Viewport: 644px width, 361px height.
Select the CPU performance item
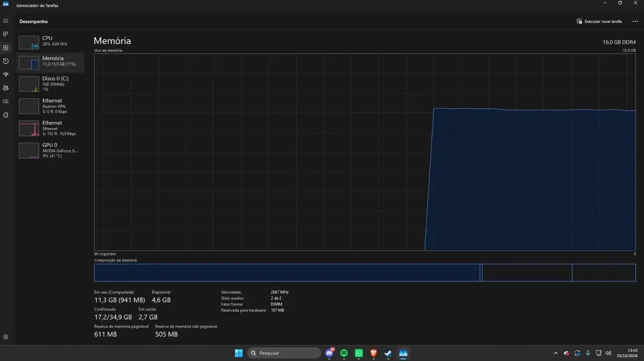(x=50, y=42)
